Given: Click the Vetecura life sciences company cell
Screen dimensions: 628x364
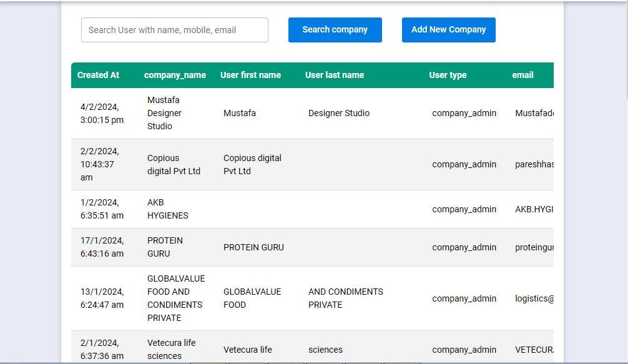Looking at the screenshot, I should [171, 349].
